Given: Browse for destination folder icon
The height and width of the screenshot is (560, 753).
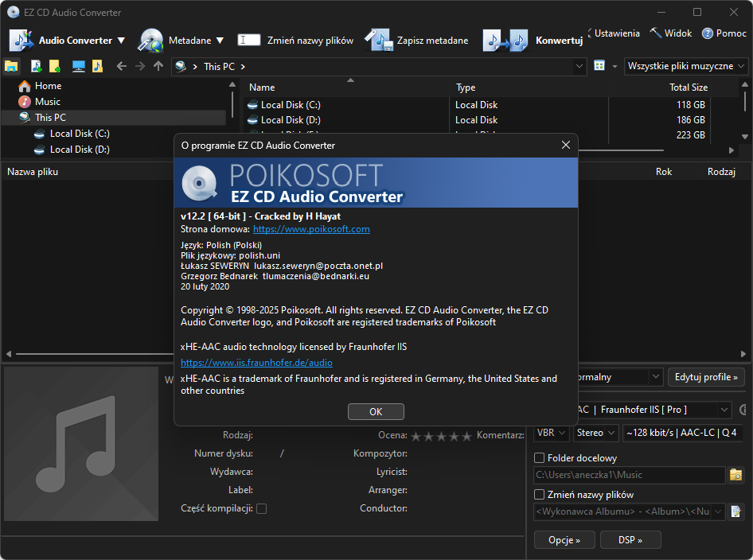Looking at the screenshot, I should coord(735,475).
